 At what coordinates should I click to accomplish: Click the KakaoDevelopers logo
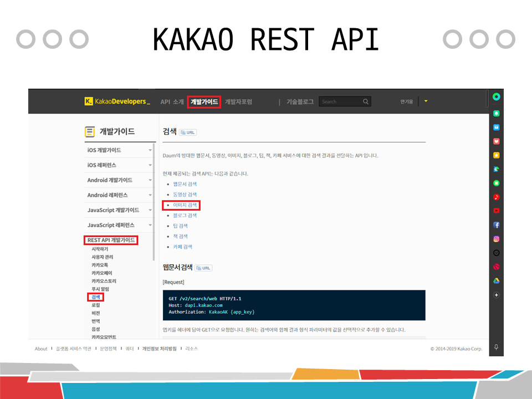pos(117,101)
